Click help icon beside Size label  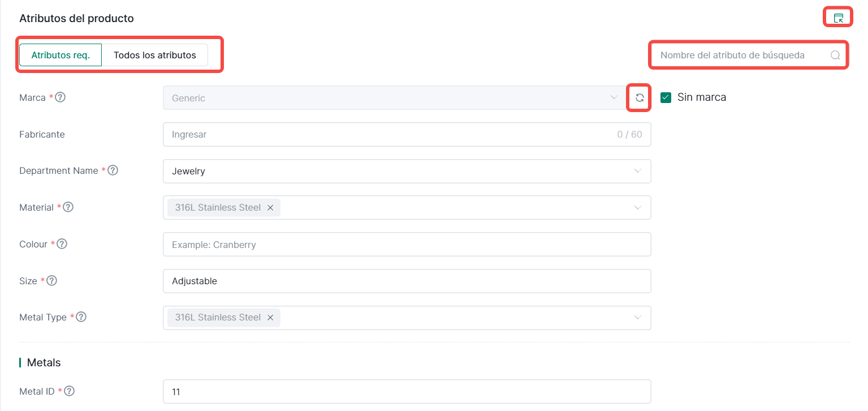click(x=52, y=281)
